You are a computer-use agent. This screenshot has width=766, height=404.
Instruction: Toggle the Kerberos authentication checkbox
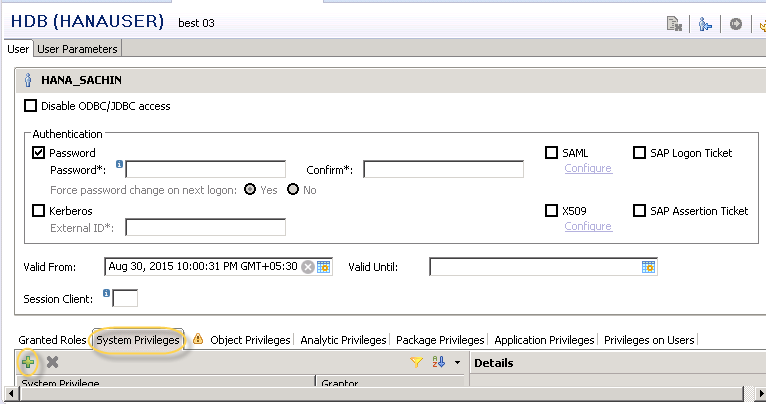(39, 211)
